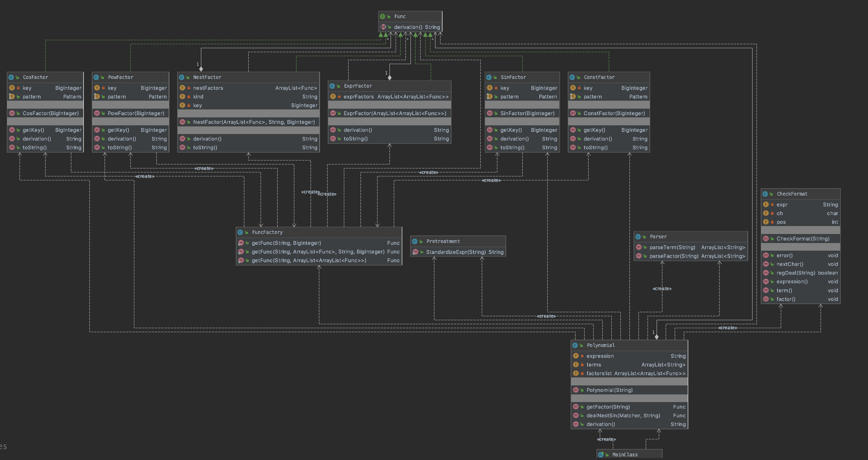Select the PowFactor class header
Viewport: 868px width, 460px height.
(x=121, y=77)
